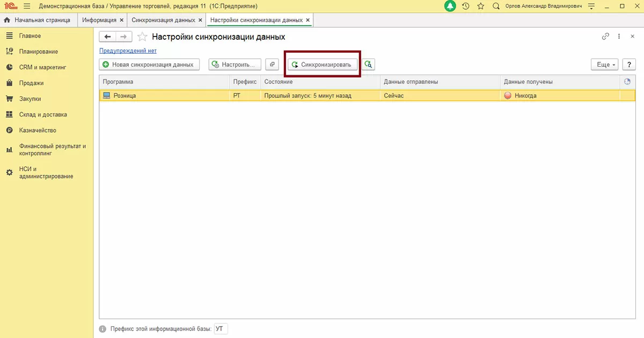644x338 pixels.
Task: Click Склад и доставка grid icon
Action: tap(9, 114)
